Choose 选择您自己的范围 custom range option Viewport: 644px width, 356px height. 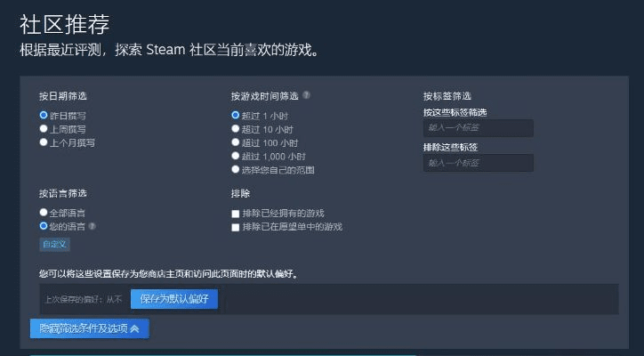click(236, 169)
